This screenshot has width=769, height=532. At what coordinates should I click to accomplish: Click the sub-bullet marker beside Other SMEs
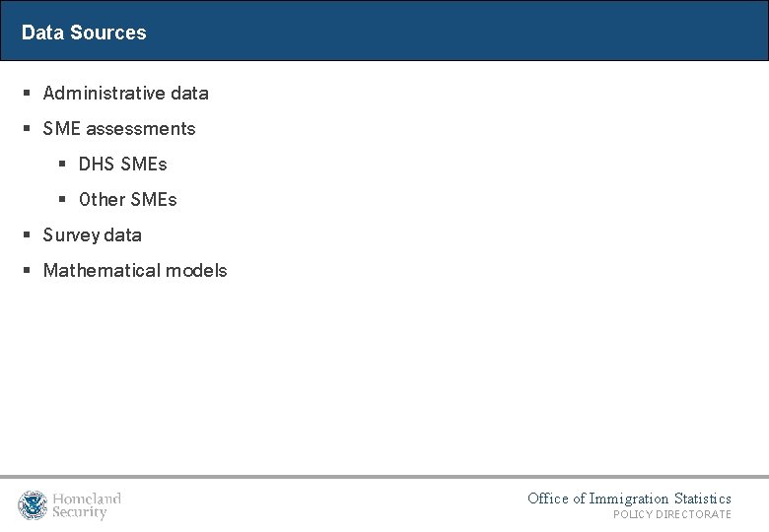(x=61, y=200)
